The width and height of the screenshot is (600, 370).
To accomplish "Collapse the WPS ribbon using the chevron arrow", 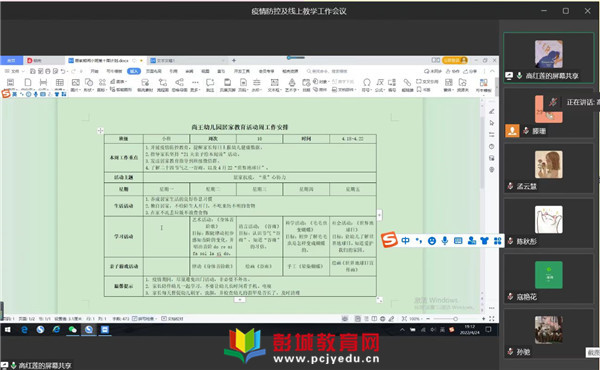I will click(x=492, y=71).
